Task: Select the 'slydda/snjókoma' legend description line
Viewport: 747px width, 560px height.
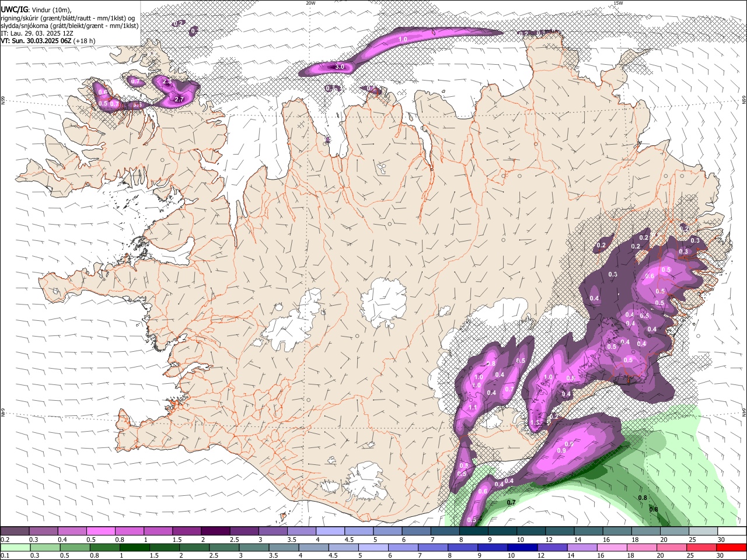Action: tap(69, 26)
